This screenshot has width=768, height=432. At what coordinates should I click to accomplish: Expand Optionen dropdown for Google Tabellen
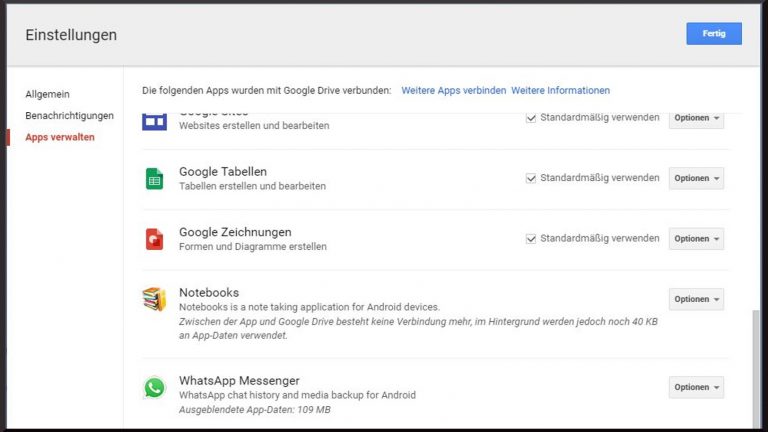(696, 178)
